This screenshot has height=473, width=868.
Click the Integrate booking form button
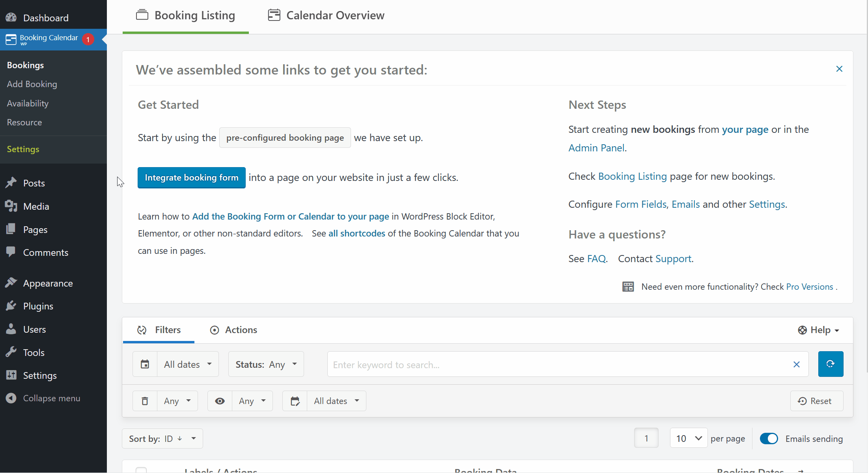[x=191, y=177]
